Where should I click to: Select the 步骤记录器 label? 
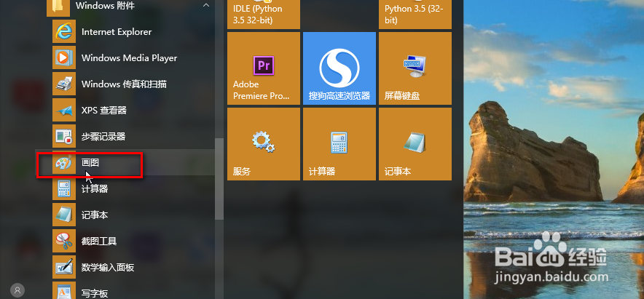(103, 137)
